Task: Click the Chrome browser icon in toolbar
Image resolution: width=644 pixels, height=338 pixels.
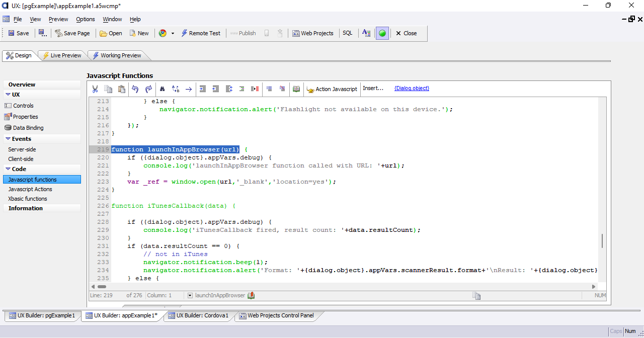Action: click(163, 33)
